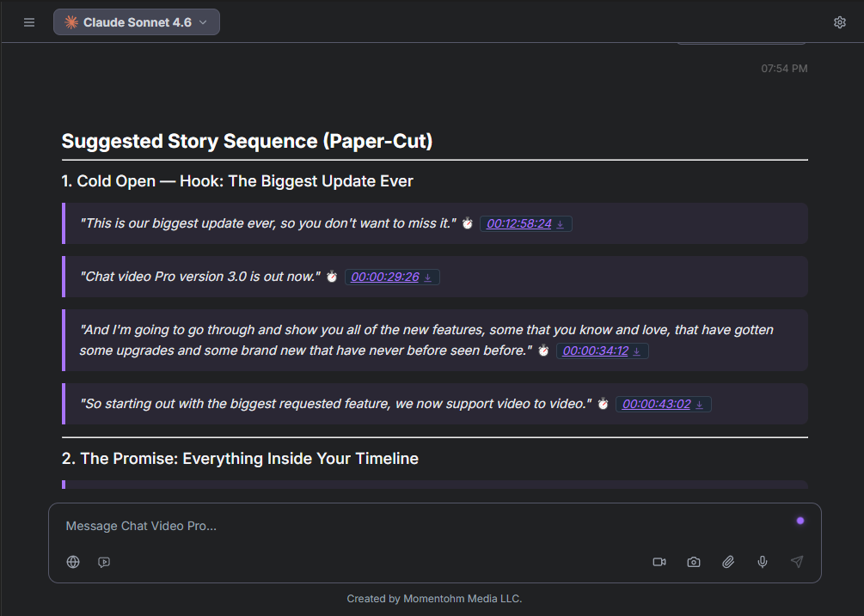864x616 pixels.
Task: Click heading Cold Open — Hook: The Biggest Update Ever
Action: point(237,181)
